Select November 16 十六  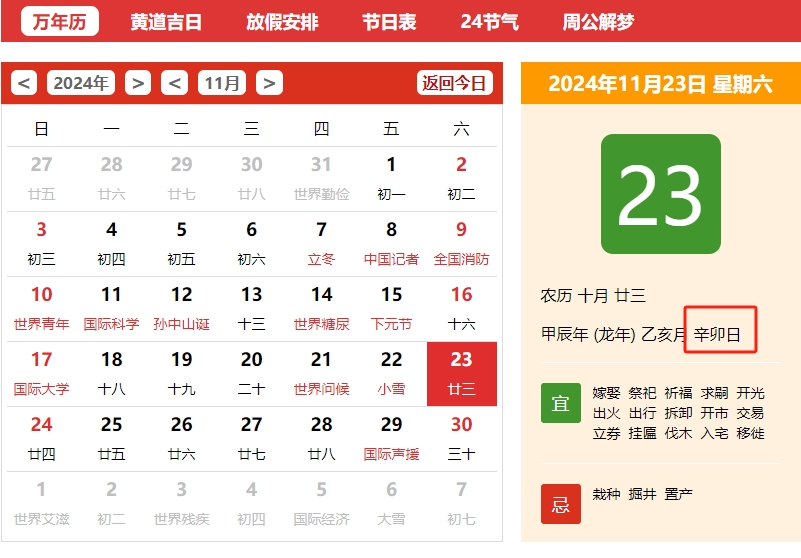coord(461,309)
